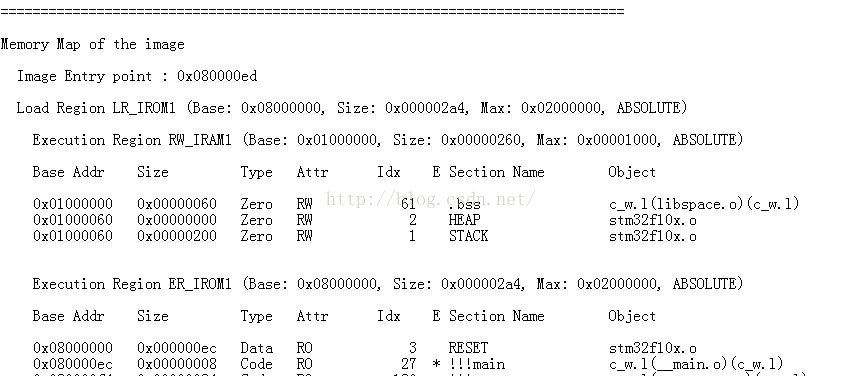Click "Base Addr" header in the RW_IRAM1 table
Screen dimensions: 842x376
69,172
